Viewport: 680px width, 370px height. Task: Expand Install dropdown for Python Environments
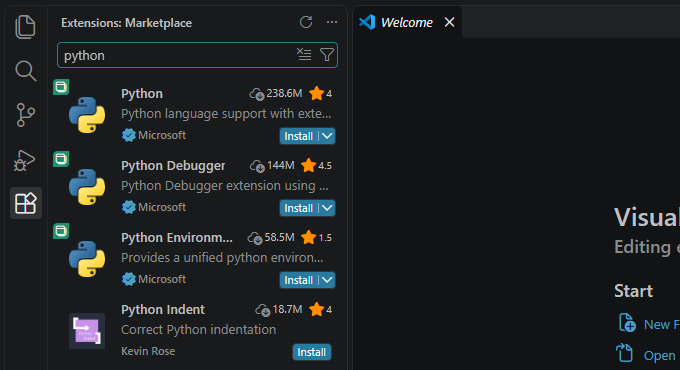(327, 280)
